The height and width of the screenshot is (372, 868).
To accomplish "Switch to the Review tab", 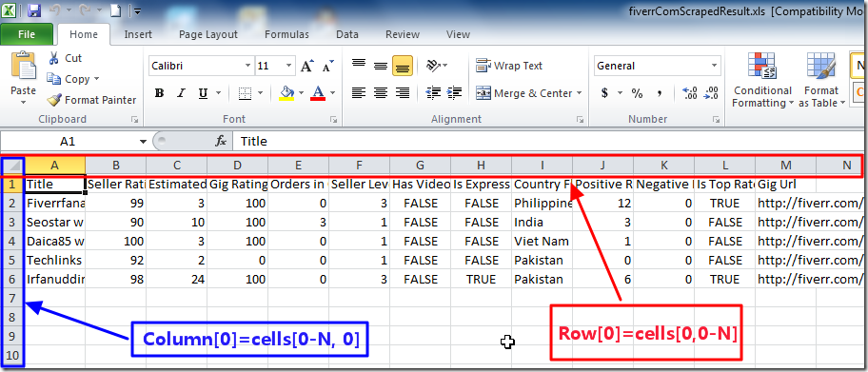I will pyautogui.click(x=403, y=34).
